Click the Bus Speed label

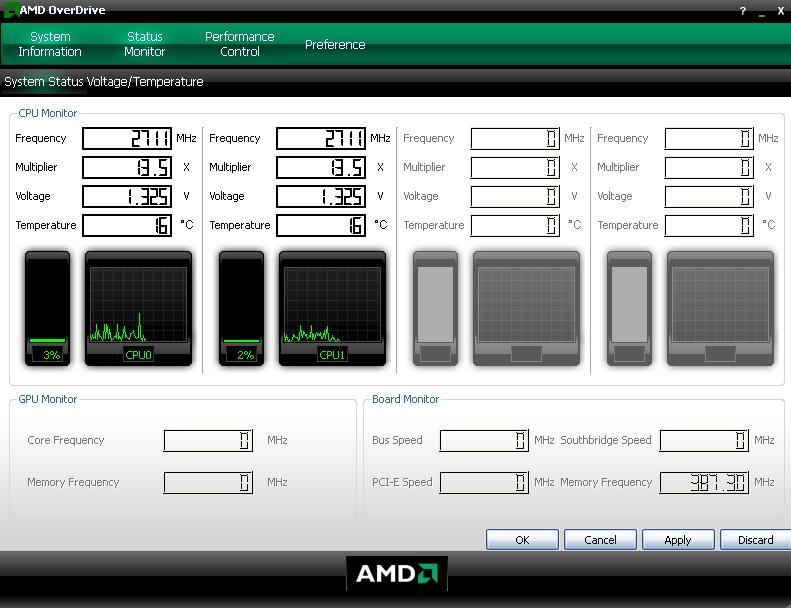[397, 440]
